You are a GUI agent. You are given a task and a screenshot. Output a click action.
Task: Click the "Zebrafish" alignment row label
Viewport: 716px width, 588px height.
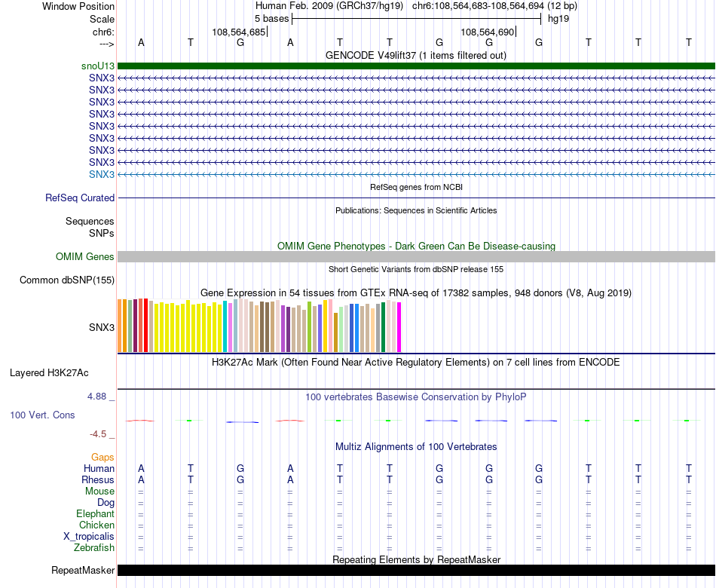tap(94, 547)
